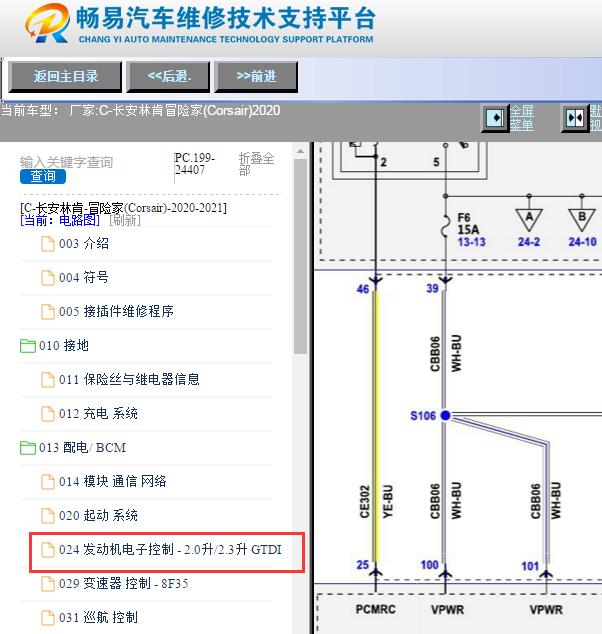Click the page icon beside 011 保险丝与继电器信息
602x634 pixels.
click(x=48, y=380)
